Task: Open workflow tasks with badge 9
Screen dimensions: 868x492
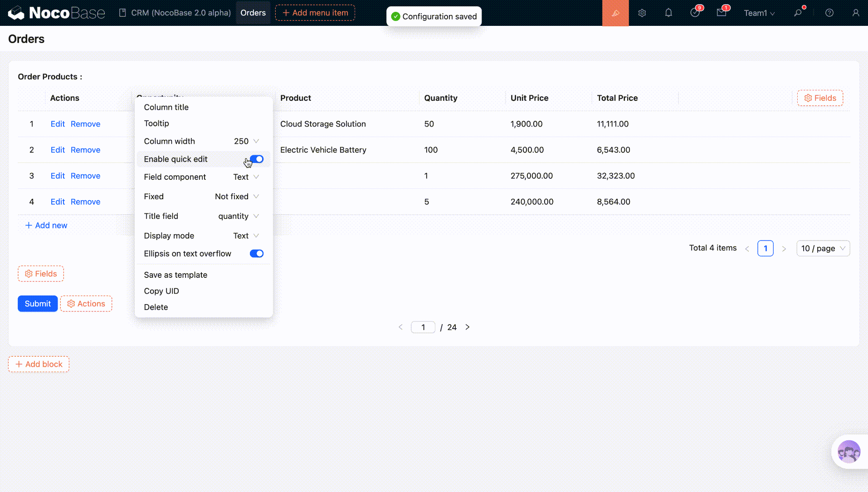Action: click(x=695, y=13)
